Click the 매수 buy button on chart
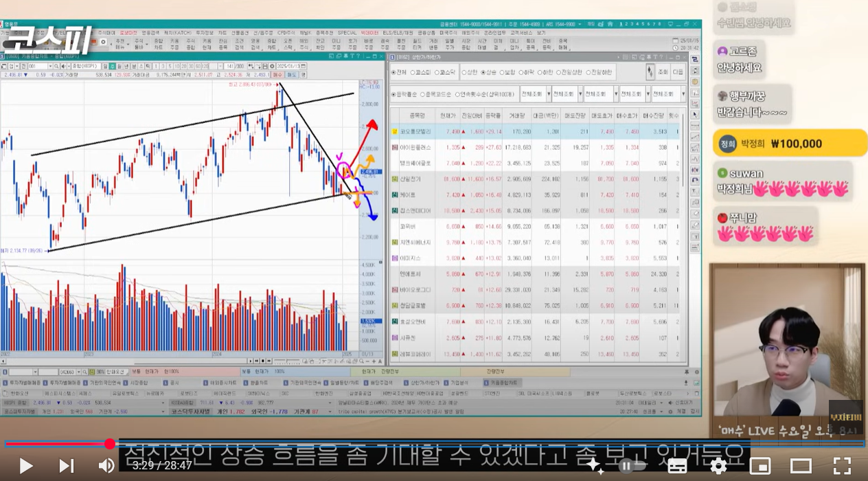Image resolution: width=868 pixels, height=481 pixels. point(277,74)
